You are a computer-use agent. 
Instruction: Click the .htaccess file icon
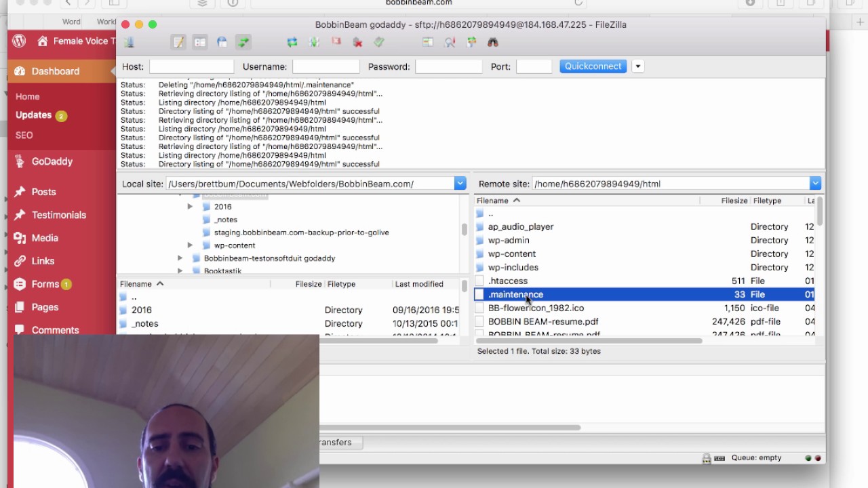[x=480, y=281]
